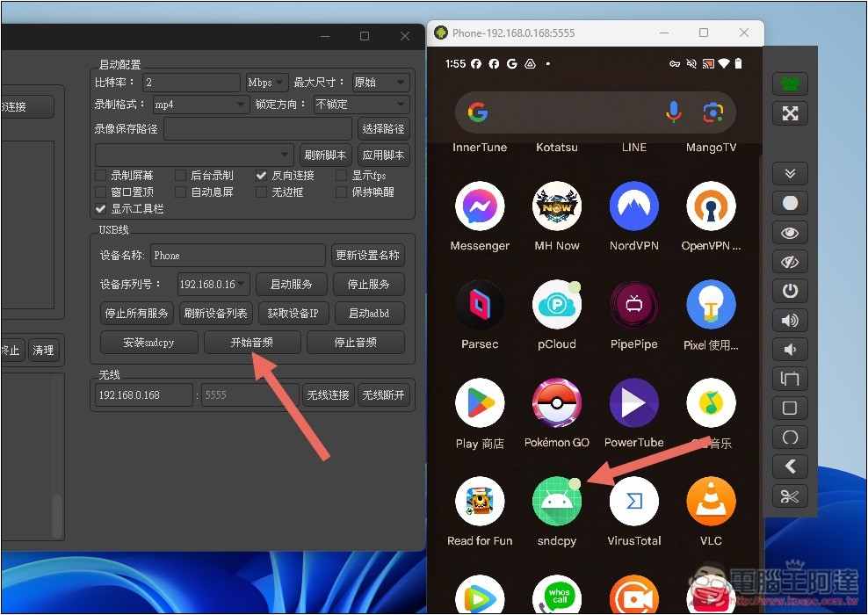The width and height of the screenshot is (868, 615).
Task: Enable 窗口置顶 checkbox
Action: point(101,192)
